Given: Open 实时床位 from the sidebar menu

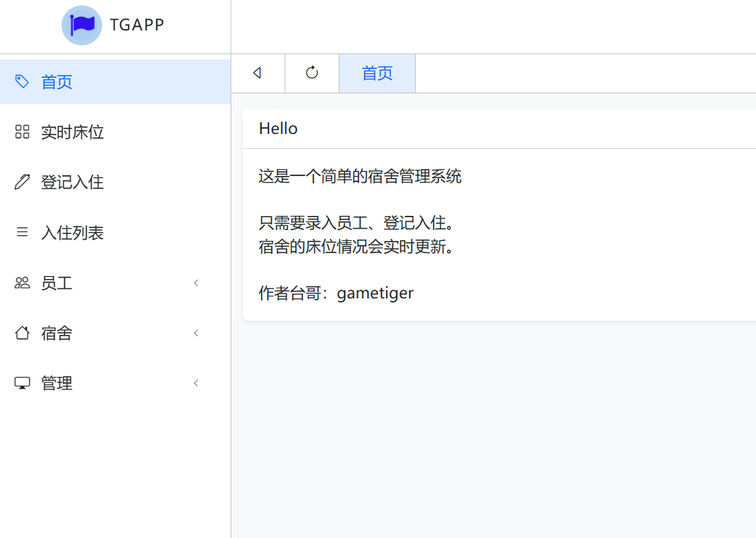Looking at the screenshot, I should 115,132.
